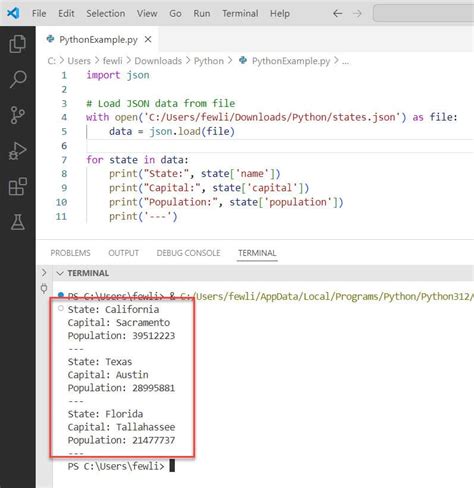Click the 'import json' code line
This screenshot has width=474, height=488.
118,75
